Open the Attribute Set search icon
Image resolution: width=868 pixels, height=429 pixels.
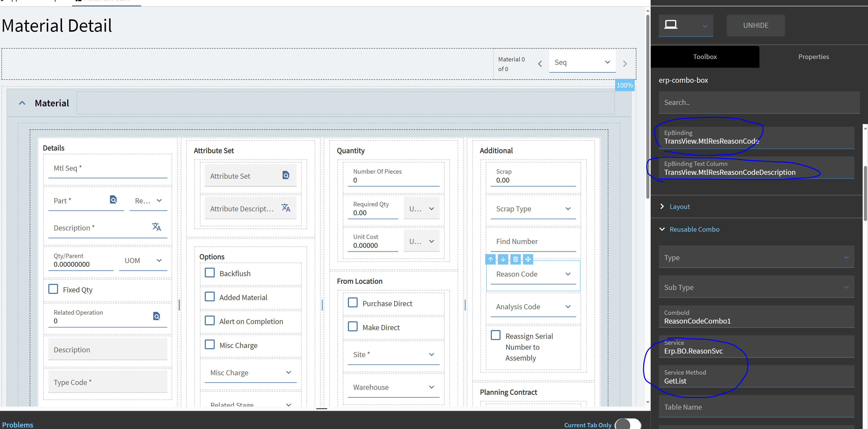tap(286, 175)
